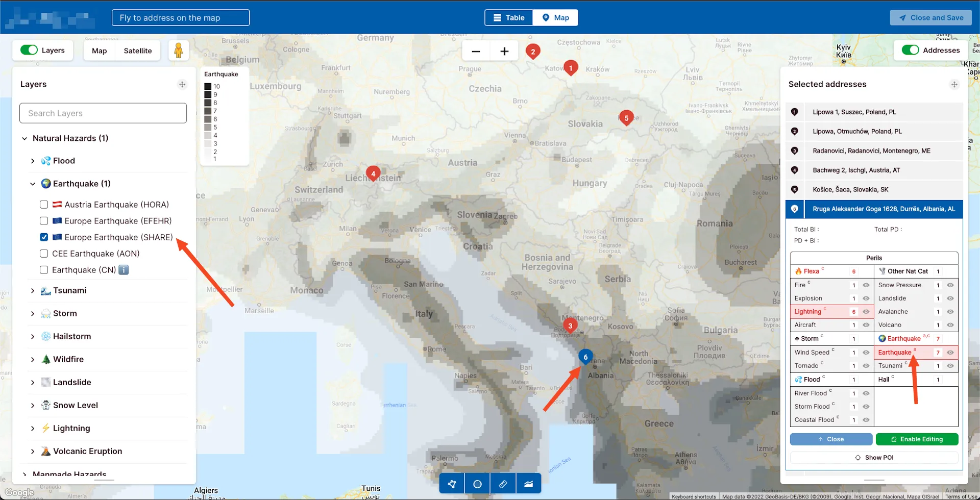980x500 pixels.
Task: Click the zoom out minus control
Action: coord(475,51)
